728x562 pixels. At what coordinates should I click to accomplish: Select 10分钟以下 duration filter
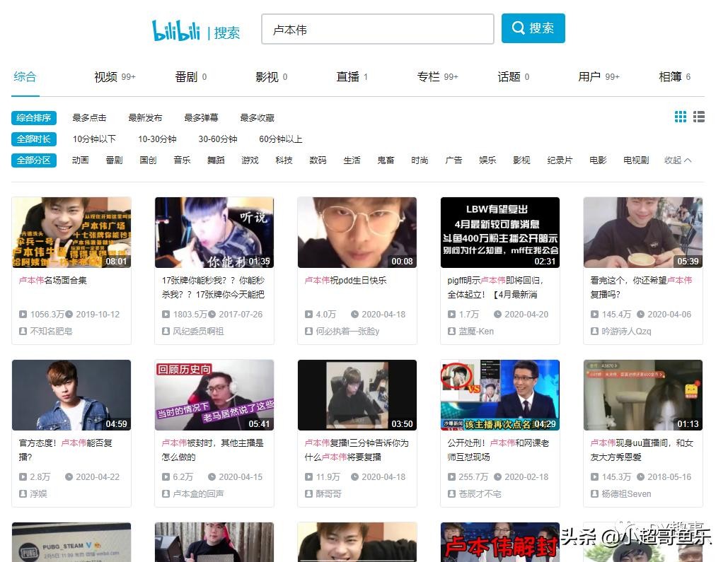(94, 139)
